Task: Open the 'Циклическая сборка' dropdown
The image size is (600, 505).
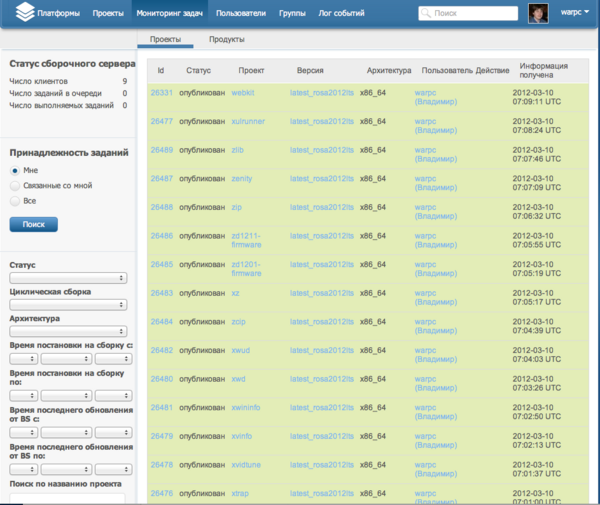Action: [x=66, y=304]
